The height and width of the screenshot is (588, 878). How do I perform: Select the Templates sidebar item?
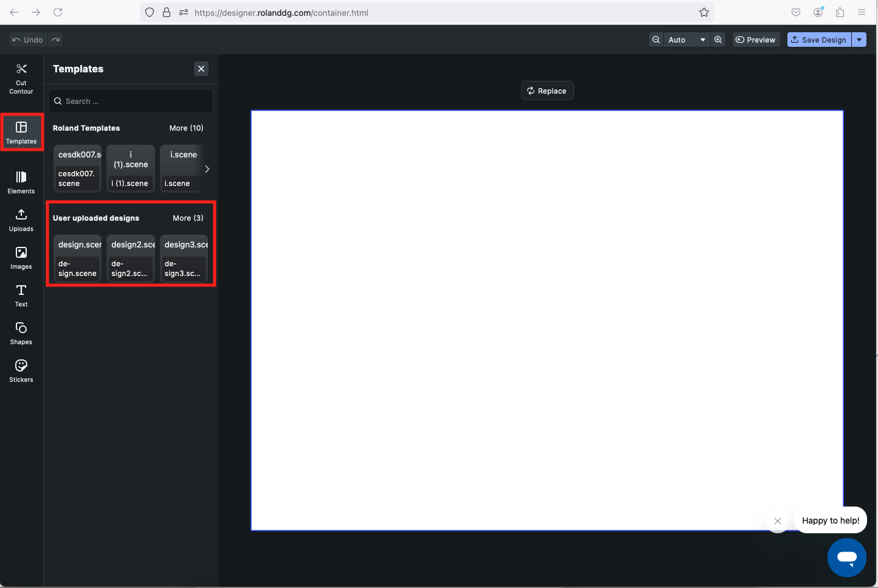[x=21, y=132]
